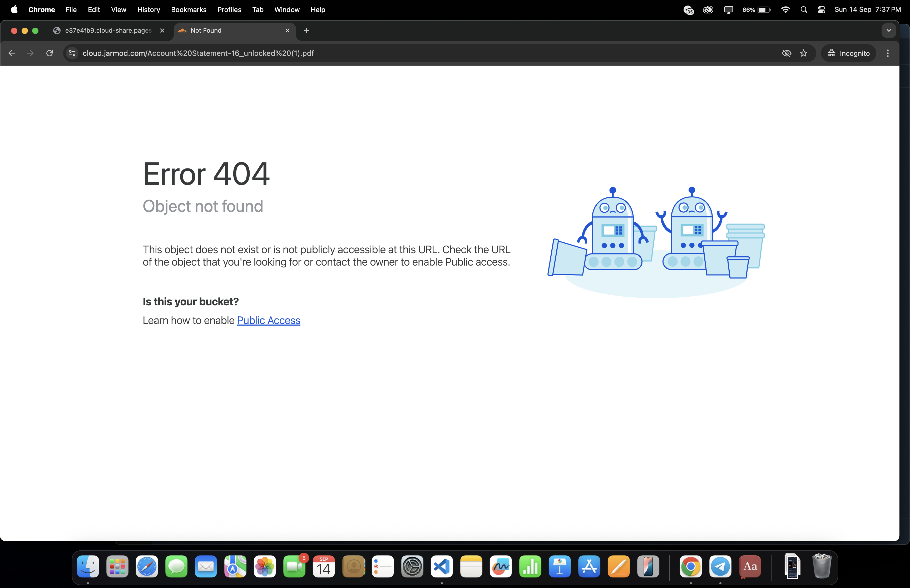910x588 pixels.
Task: Close the Not Found tab
Action: 288,31
